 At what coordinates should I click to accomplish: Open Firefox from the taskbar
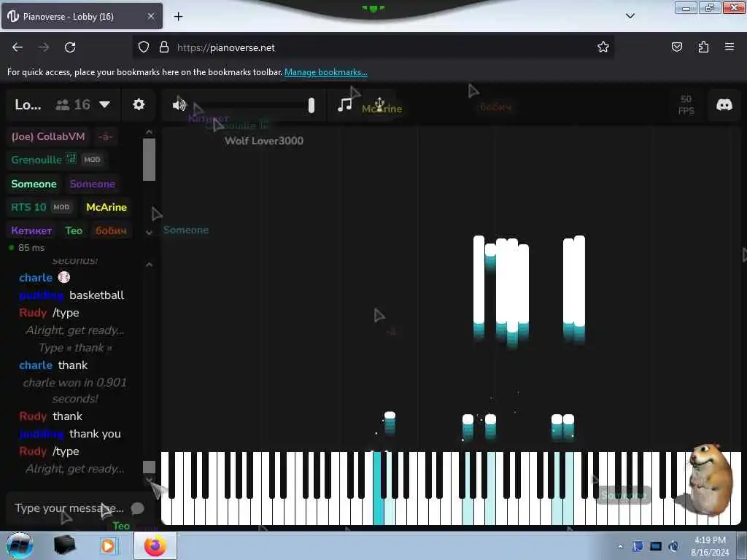[155, 545]
